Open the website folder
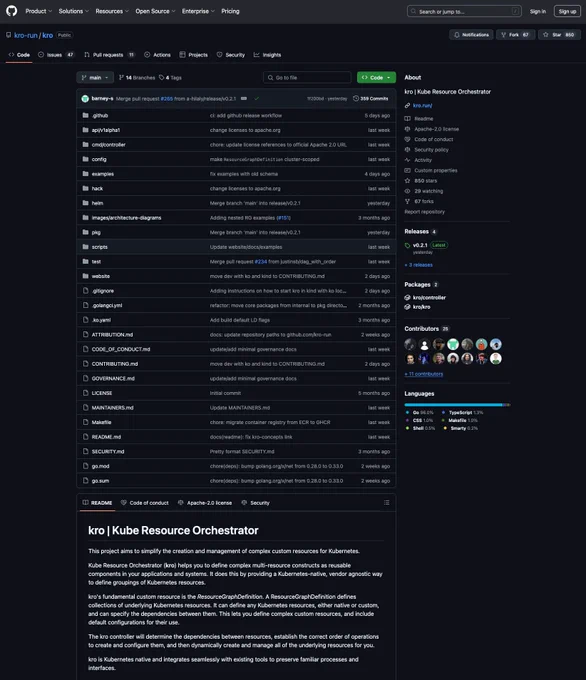586x680 pixels. click(x=101, y=276)
